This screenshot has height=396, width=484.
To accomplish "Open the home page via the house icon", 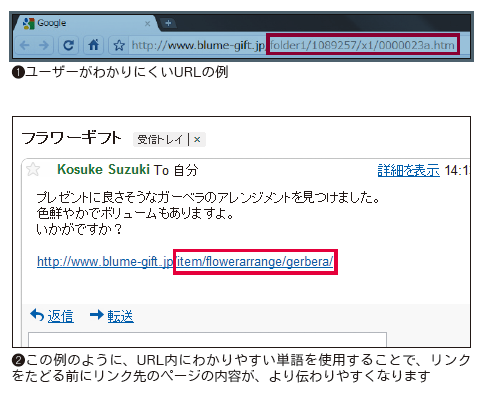I will (x=93, y=45).
